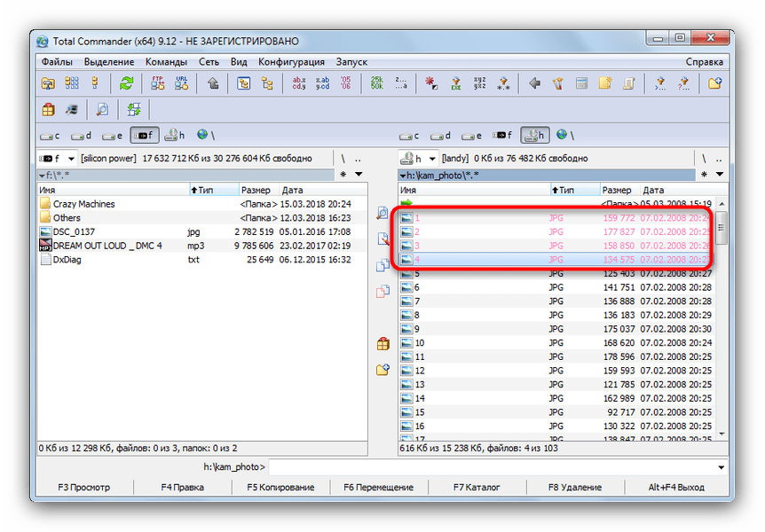The width and height of the screenshot is (765, 532).
Task: Click the F4 Правка button
Action: [x=183, y=487]
